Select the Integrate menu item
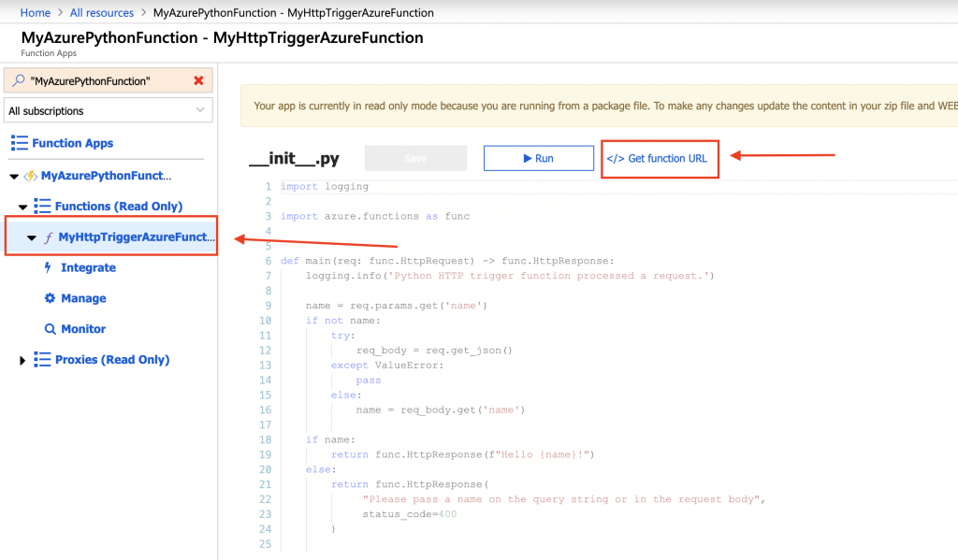This screenshot has height=560, width=958. (x=88, y=267)
